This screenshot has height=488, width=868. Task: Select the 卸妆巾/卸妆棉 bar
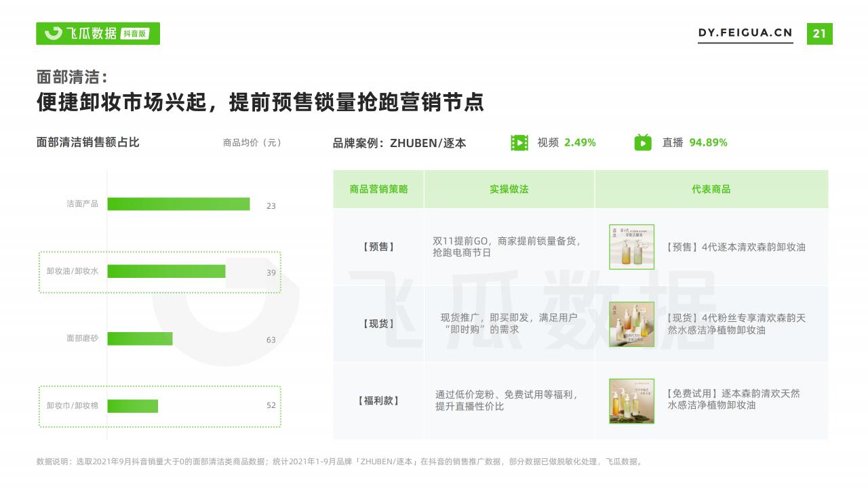coord(132,405)
